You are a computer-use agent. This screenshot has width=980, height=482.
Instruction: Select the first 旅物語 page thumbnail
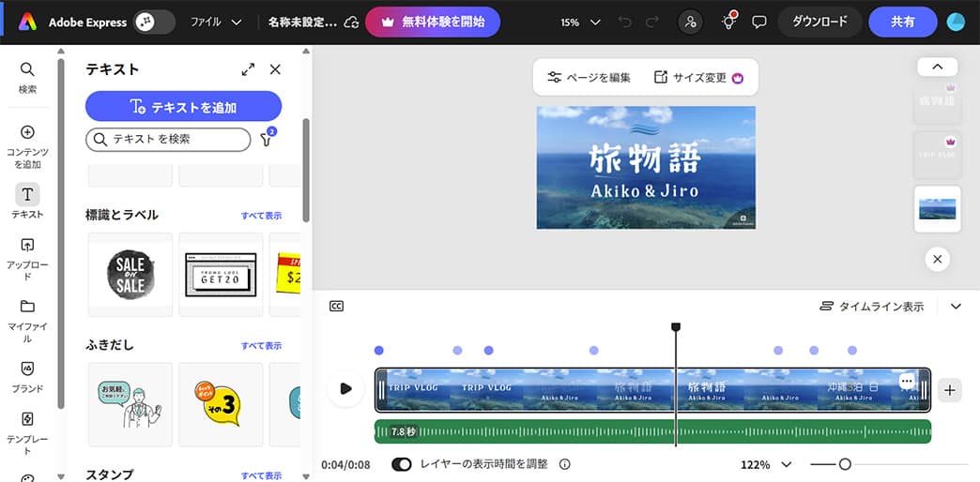(x=937, y=100)
